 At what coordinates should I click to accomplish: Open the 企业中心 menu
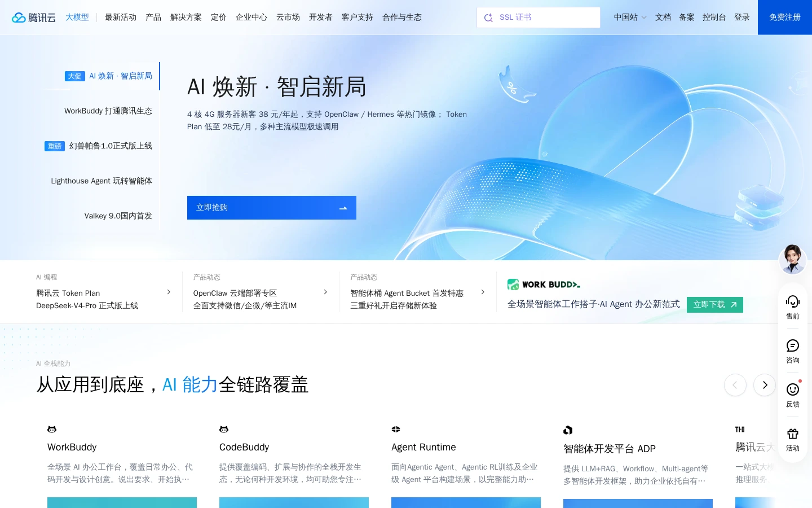(251, 17)
